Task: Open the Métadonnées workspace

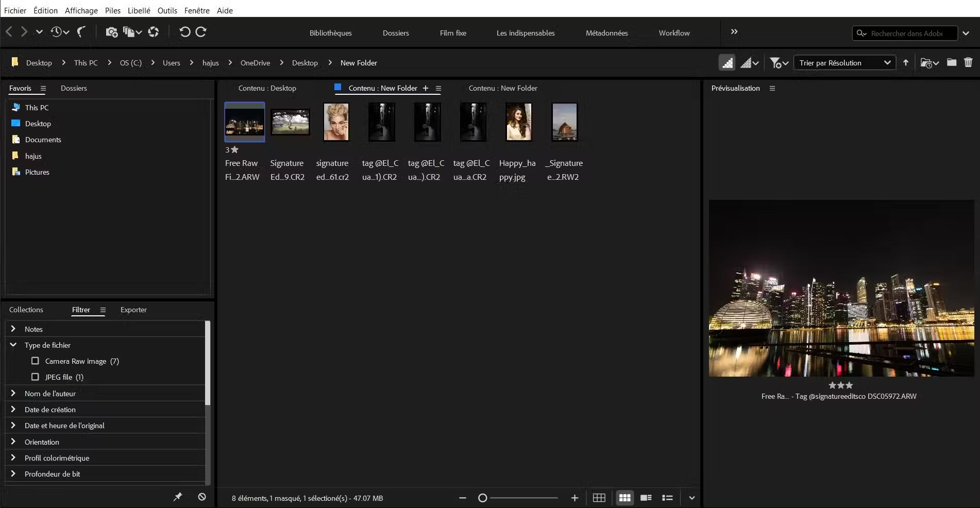Action: [x=606, y=33]
